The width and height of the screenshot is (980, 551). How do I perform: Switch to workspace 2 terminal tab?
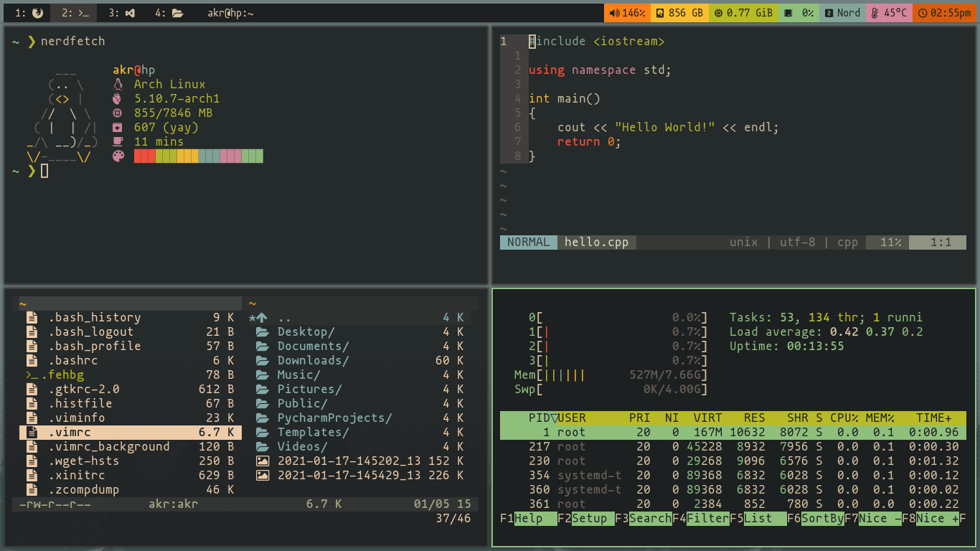coord(75,13)
